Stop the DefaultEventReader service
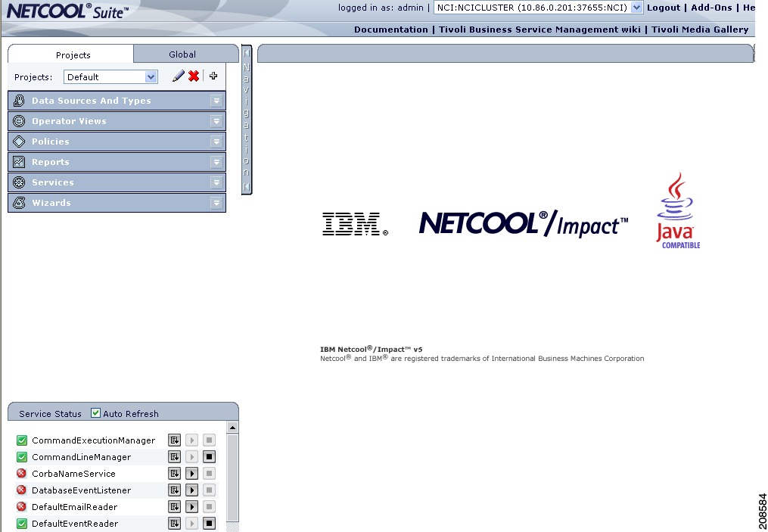Screen dimensions: 768x532 coord(209,524)
